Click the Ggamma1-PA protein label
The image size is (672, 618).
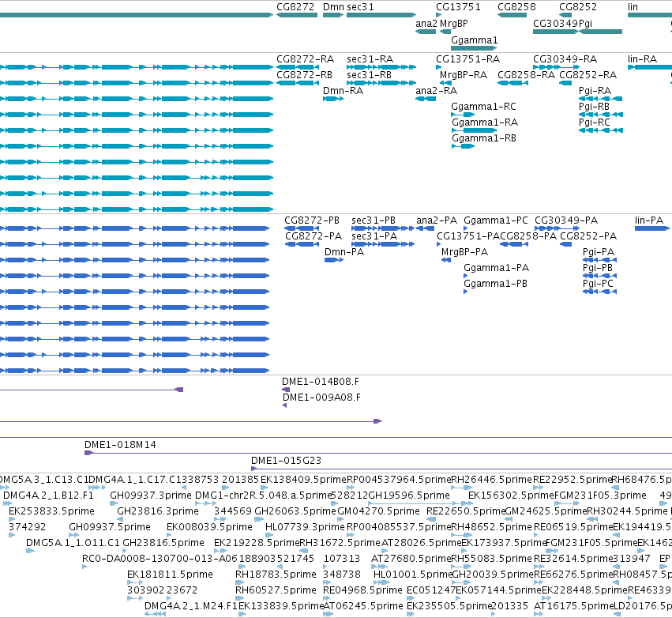pos(496,268)
